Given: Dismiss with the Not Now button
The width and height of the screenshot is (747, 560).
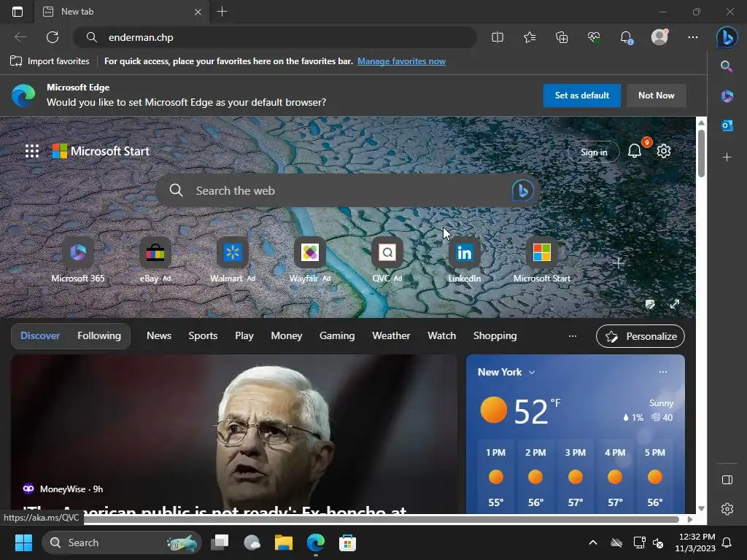Looking at the screenshot, I should click(x=656, y=96).
